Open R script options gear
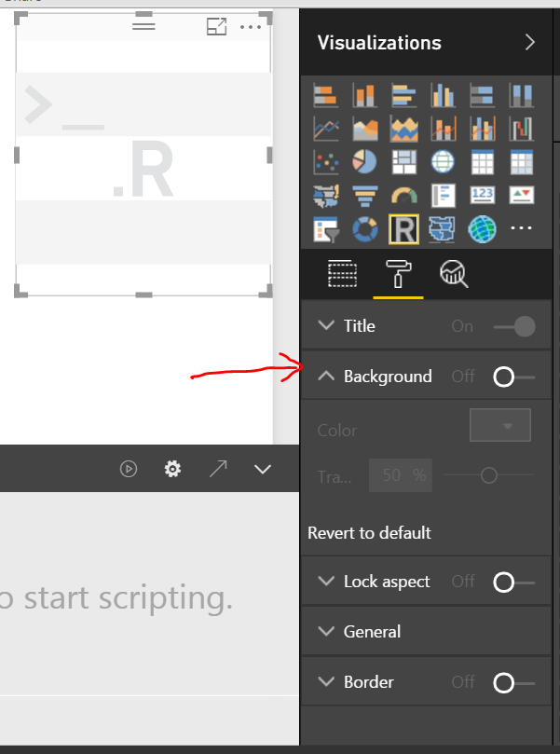The width and height of the screenshot is (560, 754). tap(172, 469)
